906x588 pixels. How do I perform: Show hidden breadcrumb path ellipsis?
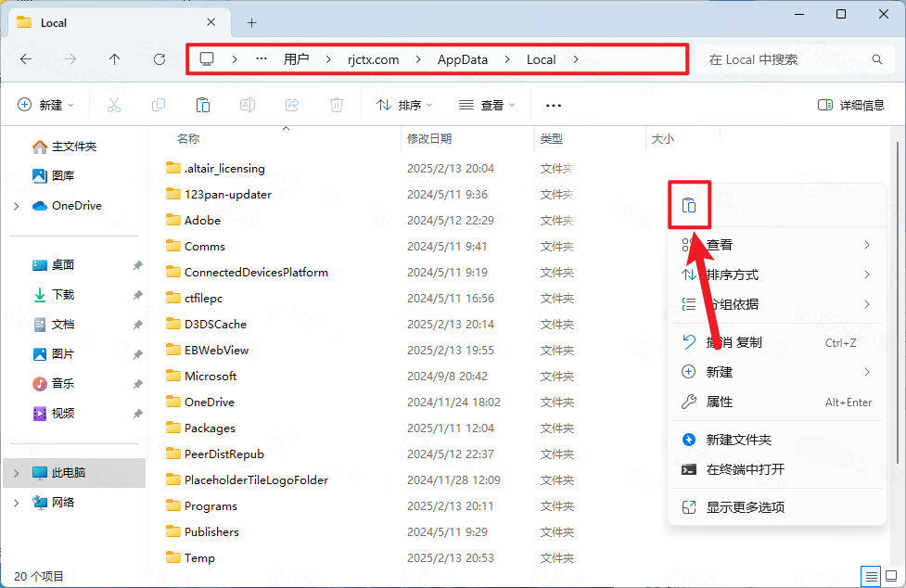coord(262,59)
